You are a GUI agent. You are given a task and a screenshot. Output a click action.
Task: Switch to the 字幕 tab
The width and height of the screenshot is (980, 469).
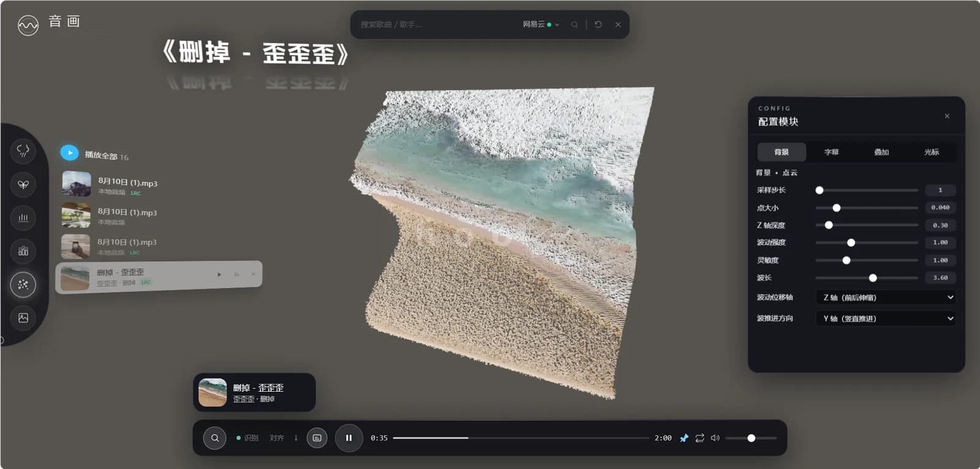pyautogui.click(x=831, y=152)
